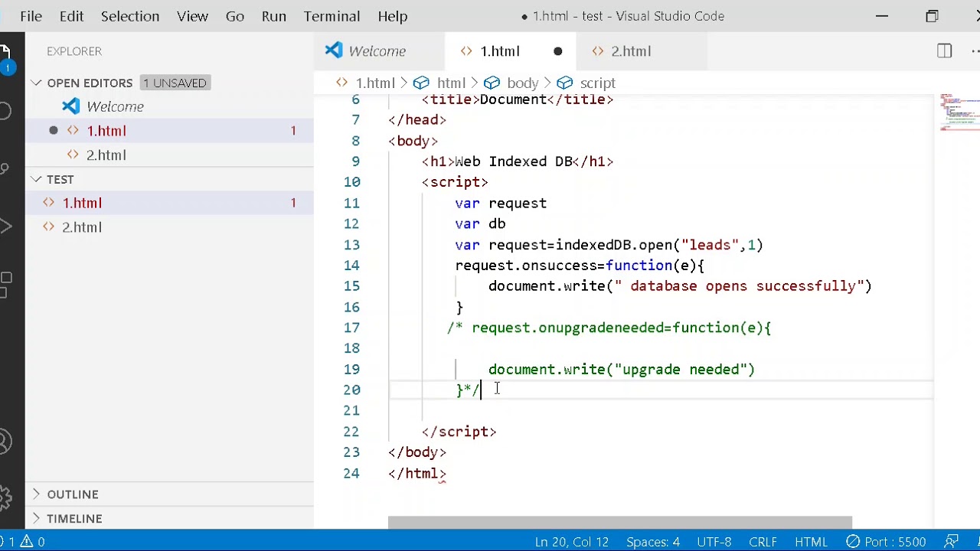The width and height of the screenshot is (980, 551).
Task: Click 1.html in the breadcrumb path
Action: (x=375, y=83)
